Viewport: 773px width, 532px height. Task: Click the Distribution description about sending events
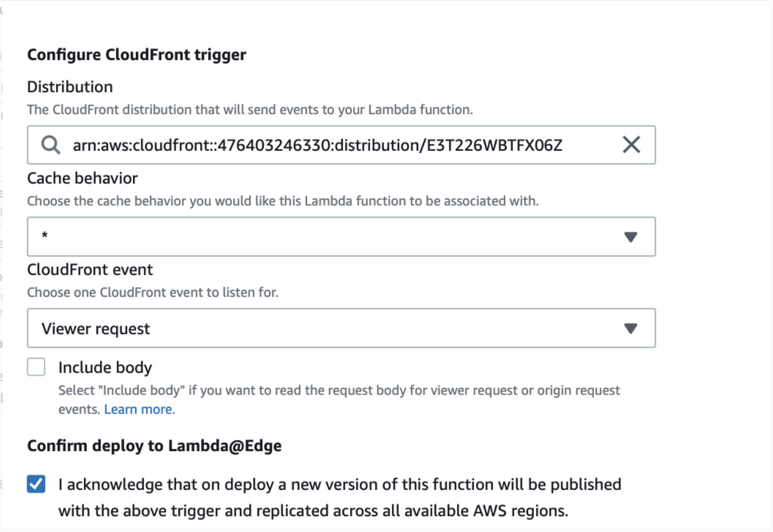250,110
